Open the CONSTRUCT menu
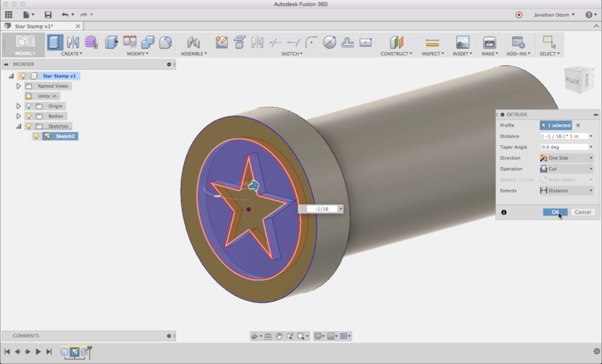 coord(396,54)
